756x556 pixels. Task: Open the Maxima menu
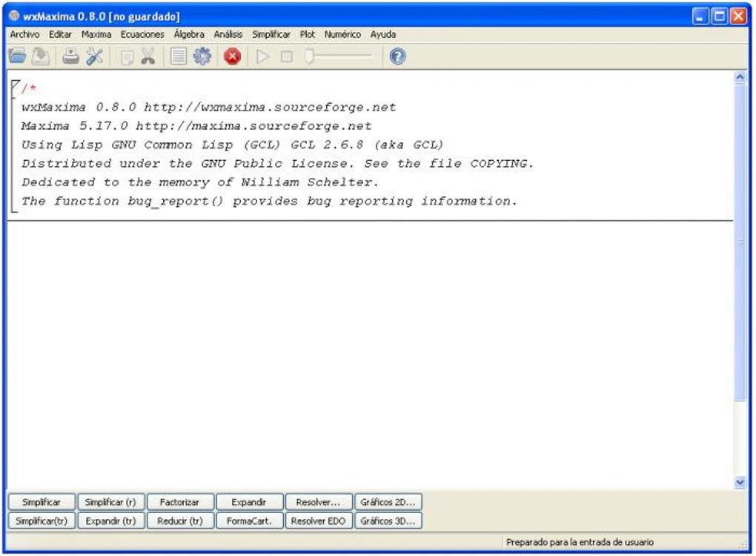pyautogui.click(x=96, y=34)
